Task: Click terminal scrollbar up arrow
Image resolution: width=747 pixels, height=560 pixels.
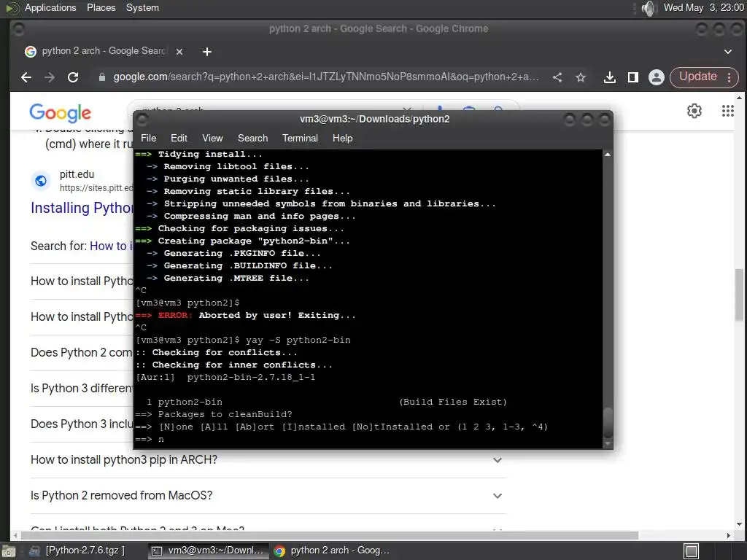Action: [608, 155]
